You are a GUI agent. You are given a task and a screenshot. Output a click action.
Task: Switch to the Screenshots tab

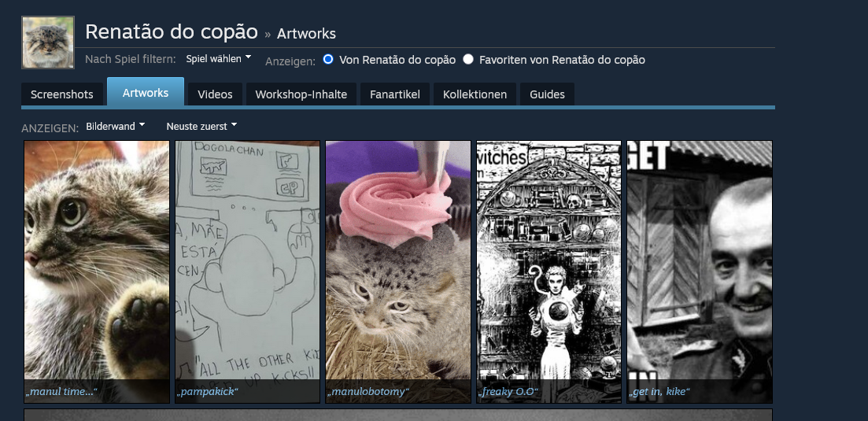pos(61,94)
